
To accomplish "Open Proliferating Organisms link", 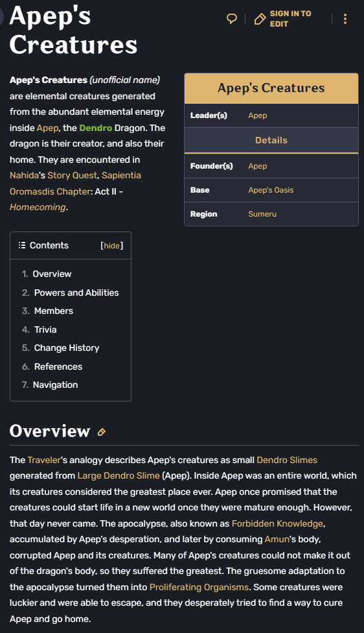I will coord(199,587).
